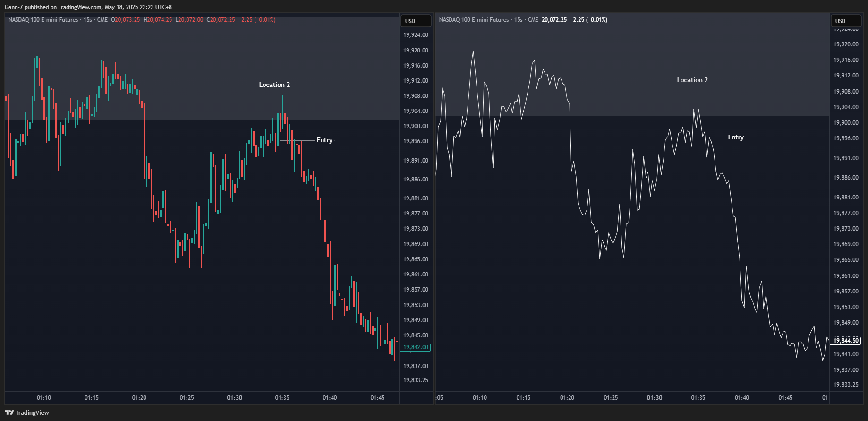The height and width of the screenshot is (421, 868).
Task: Click 19,833.25 on the left chart price axis
Action: click(416, 380)
